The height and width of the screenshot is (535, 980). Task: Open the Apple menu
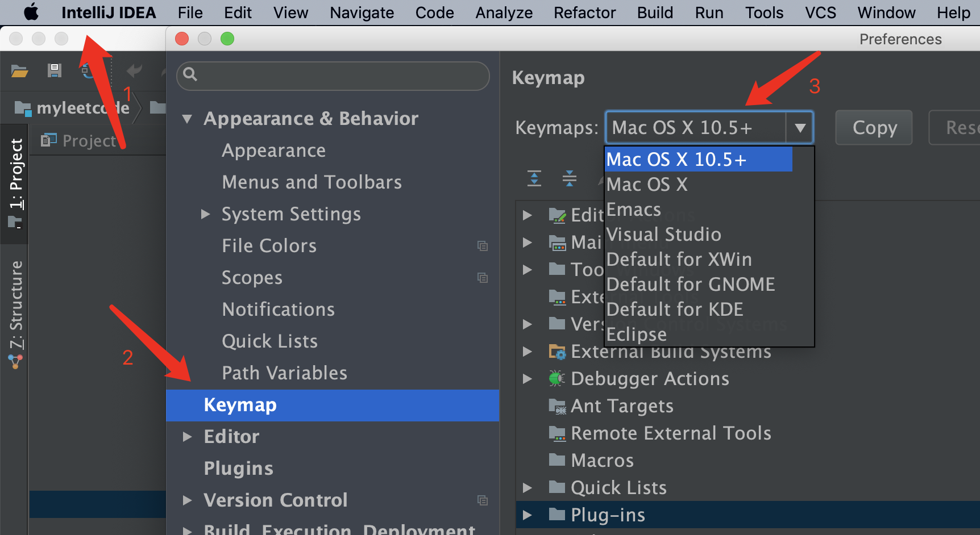(x=31, y=12)
